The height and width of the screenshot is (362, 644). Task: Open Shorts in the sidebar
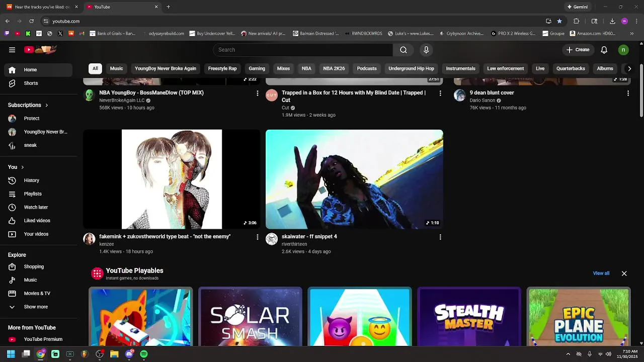click(x=39, y=83)
